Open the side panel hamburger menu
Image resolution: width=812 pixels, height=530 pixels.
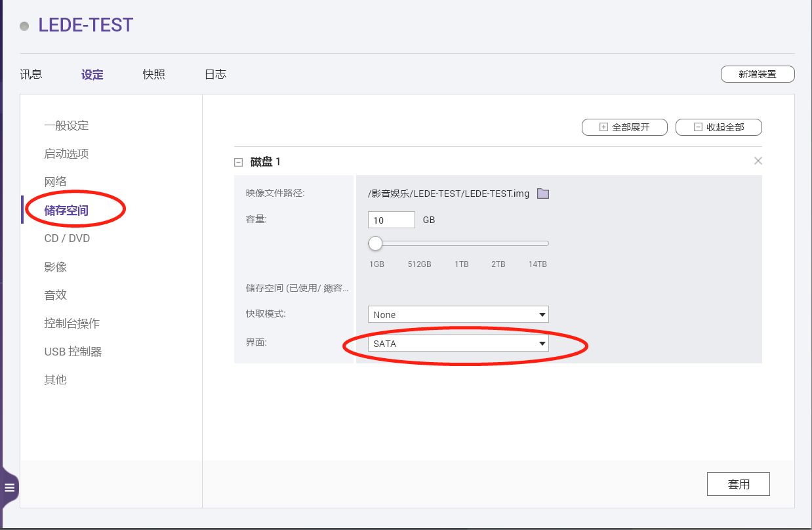[x=10, y=488]
